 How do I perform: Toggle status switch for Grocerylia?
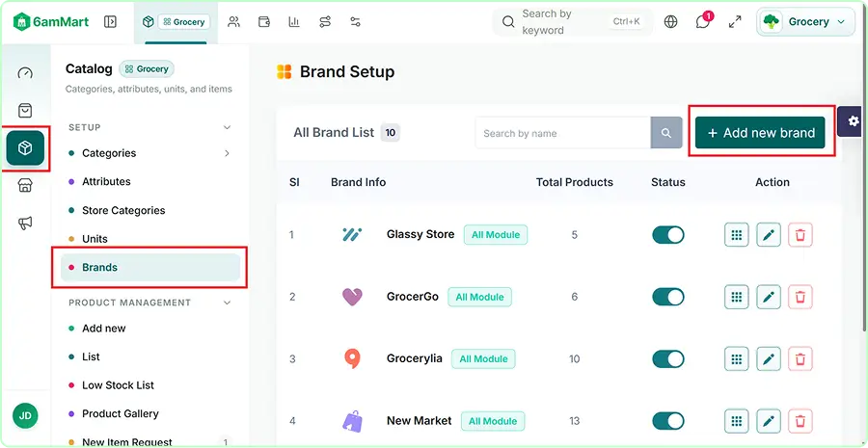pos(668,359)
